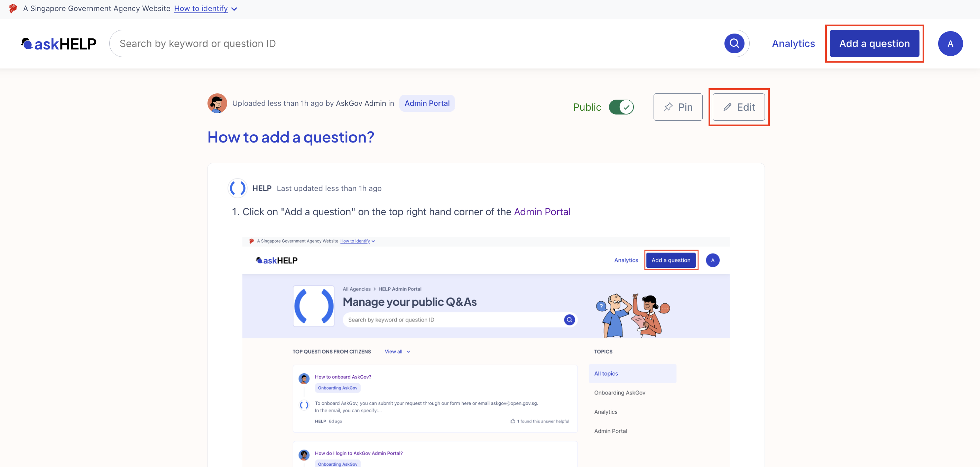The image size is (980, 467).
Task: Open the Analytics page
Action: [793, 43]
